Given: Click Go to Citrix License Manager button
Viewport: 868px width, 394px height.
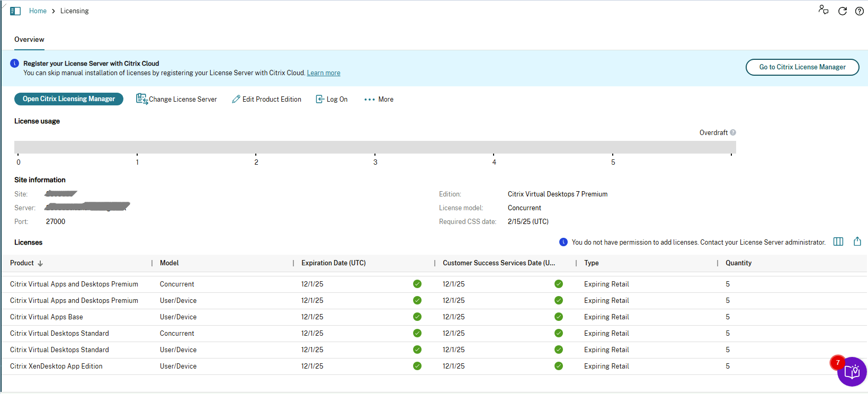Looking at the screenshot, I should coord(802,67).
